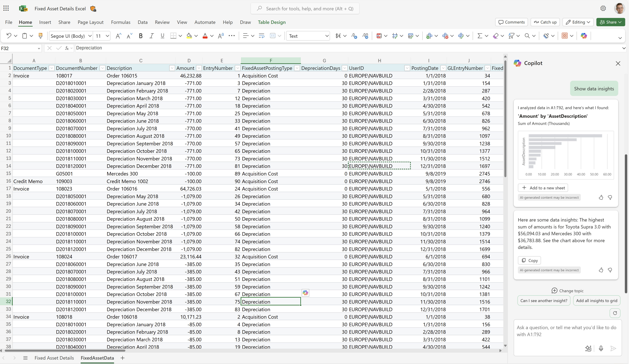Click the microphone icon in Copilot pane
Viewport: 629px width, 364px height.
tap(601, 349)
